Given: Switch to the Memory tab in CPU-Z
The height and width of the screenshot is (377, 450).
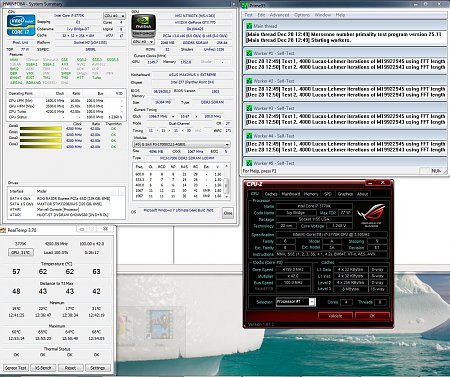Looking at the screenshot, I should pos(311,194).
